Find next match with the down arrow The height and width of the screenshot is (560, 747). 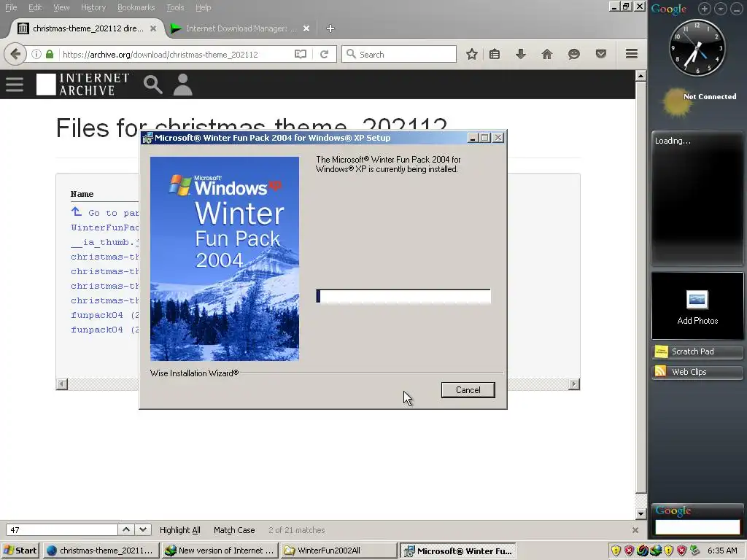(143, 529)
